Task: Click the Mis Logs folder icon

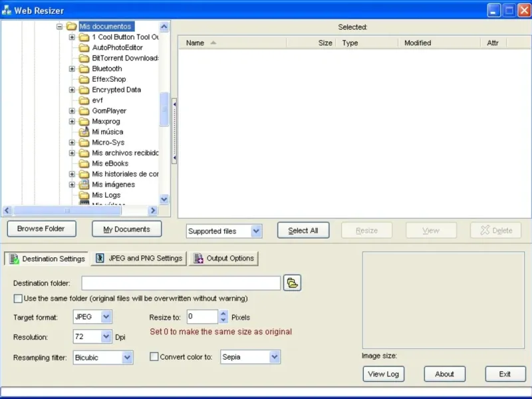Action: 84,195
